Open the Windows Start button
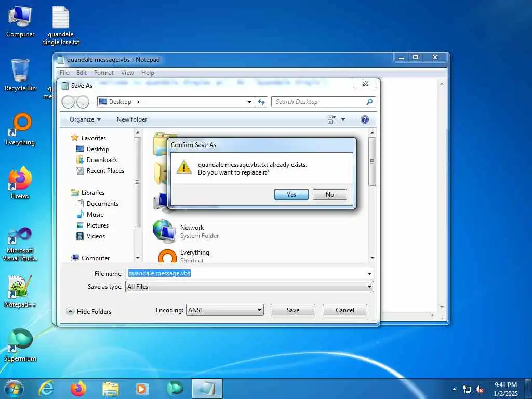The height and width of the screenshot is (399, 532). 14,389
